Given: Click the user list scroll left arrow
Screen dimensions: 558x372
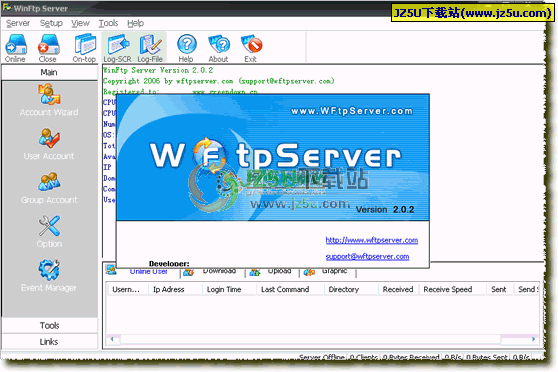Looking at the screenshot, I should click(112, 339).
